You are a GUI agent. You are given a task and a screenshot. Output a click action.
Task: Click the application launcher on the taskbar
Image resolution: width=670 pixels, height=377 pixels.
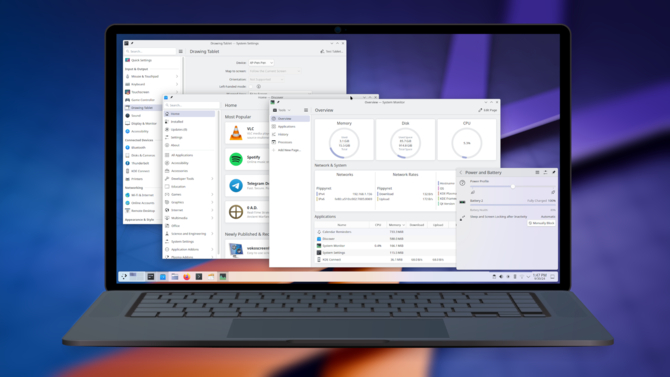point(124,277)
